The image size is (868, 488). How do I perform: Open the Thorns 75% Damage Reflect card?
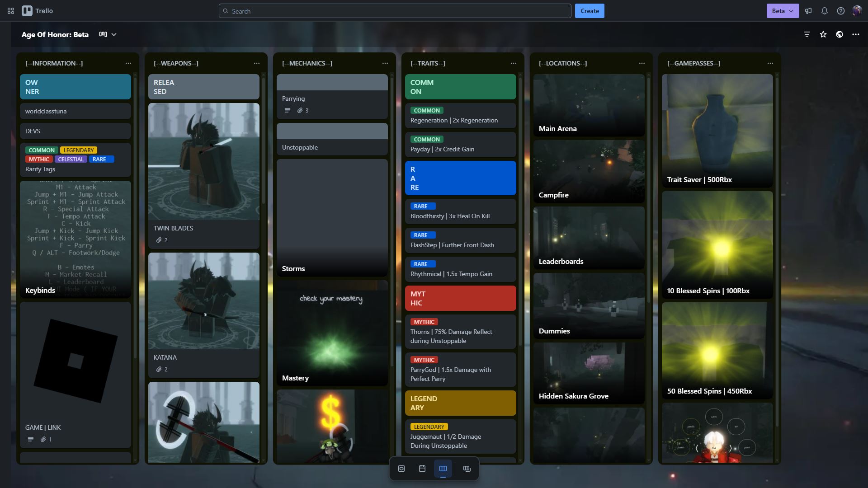click(461, 332)
